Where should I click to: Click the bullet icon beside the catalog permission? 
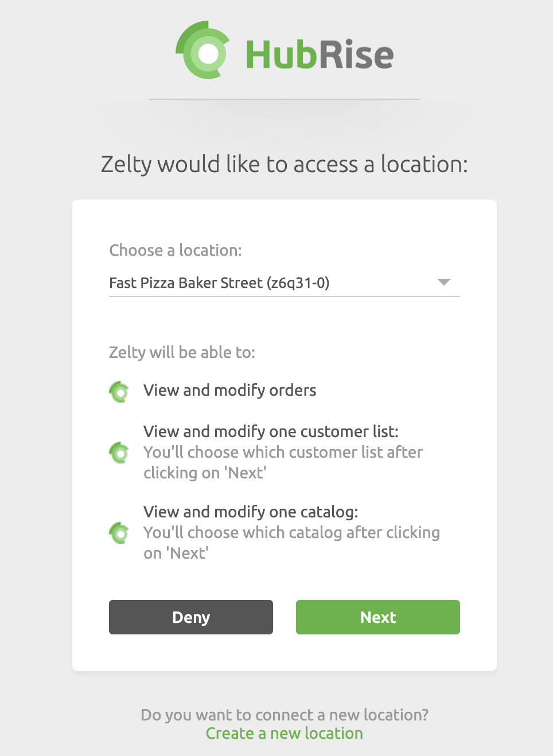click(x=119, y=533)
